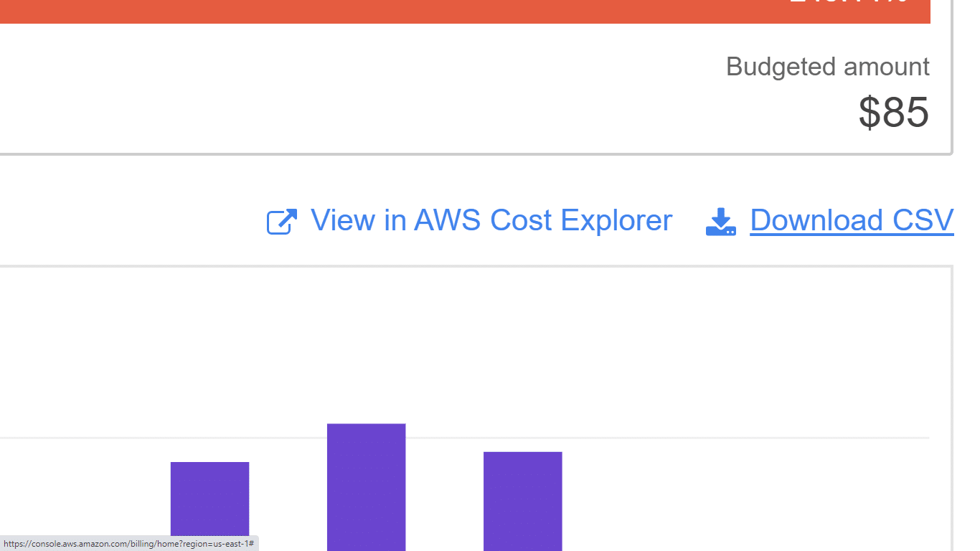Open the View in AWS Cost Explorer link
This screenshot has width=980, height=551.
[x=490, y=220]
